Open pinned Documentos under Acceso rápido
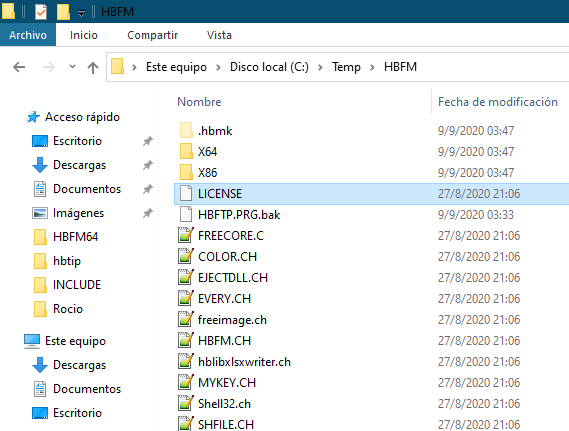This screenshot has height=431, width=569. coord(87,189)
